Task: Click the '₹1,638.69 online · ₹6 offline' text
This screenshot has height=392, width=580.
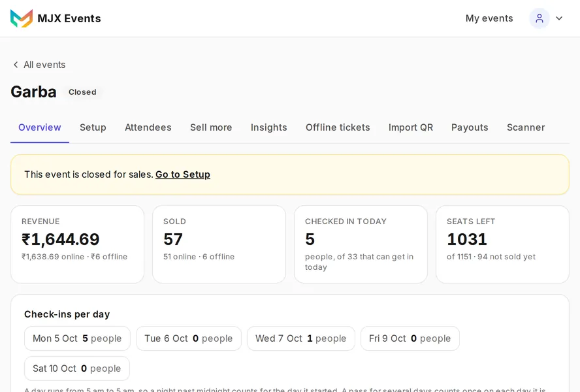Action: tap(74, 257)
